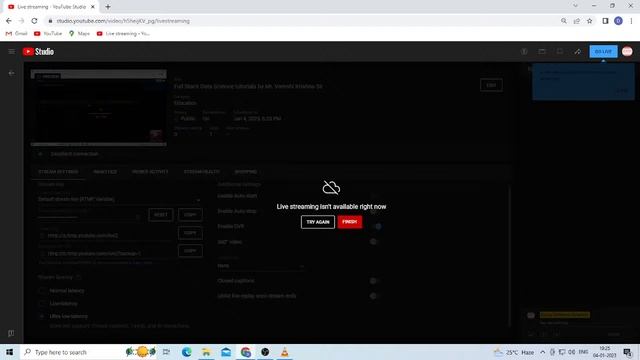Copy the backup server URL
Viewport: 640px width, 360px height.
(190, 251)
